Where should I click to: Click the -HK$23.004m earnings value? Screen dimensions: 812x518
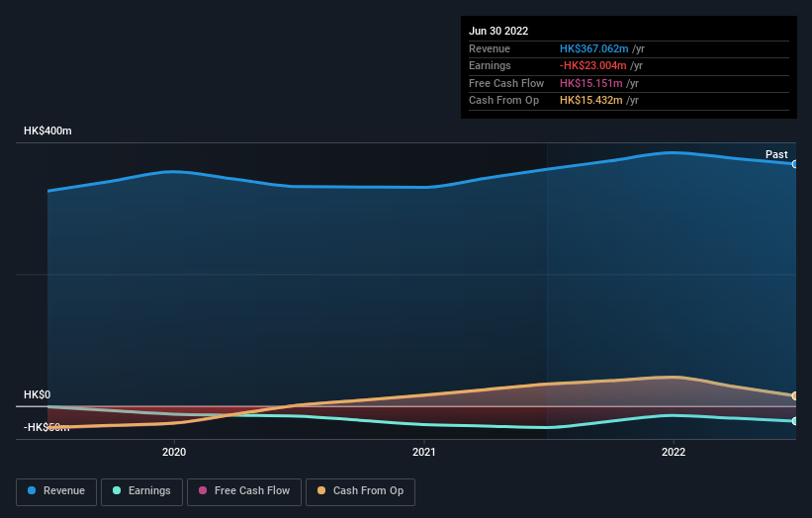(593, 65)
